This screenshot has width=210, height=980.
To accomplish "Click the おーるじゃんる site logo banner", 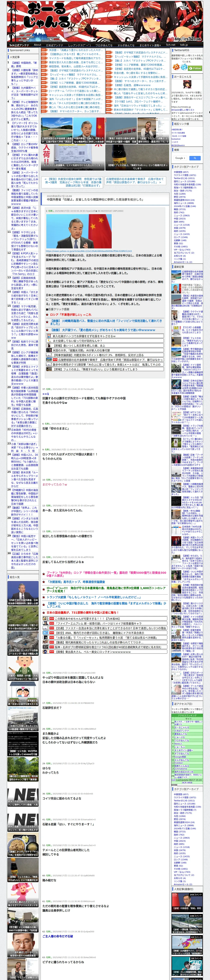I will [x=105, y=21].
